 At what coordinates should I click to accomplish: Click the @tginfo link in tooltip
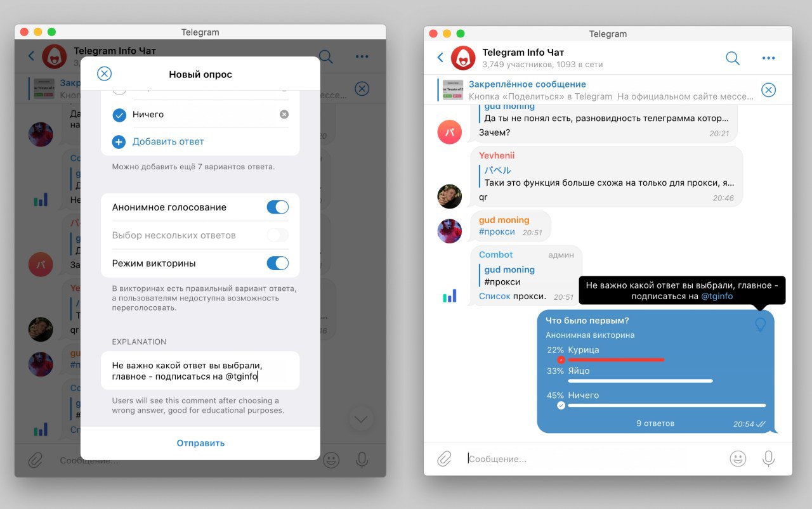point(717,296)
